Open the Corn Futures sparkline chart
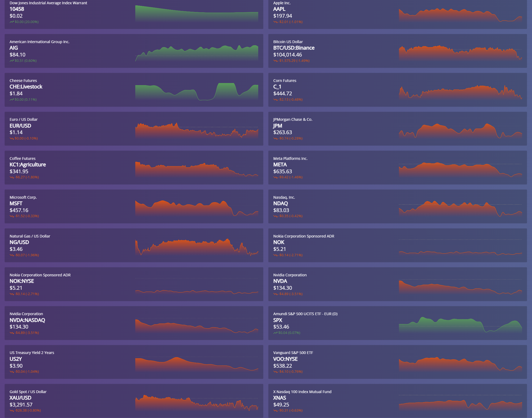The image size is (532, 418). [x=460, y=92]
